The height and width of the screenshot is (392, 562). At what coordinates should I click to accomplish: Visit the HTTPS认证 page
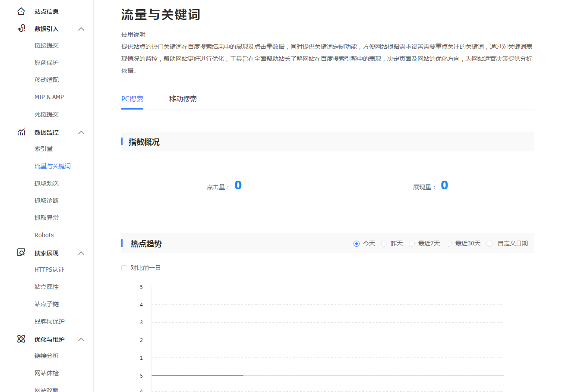point(49,269)
